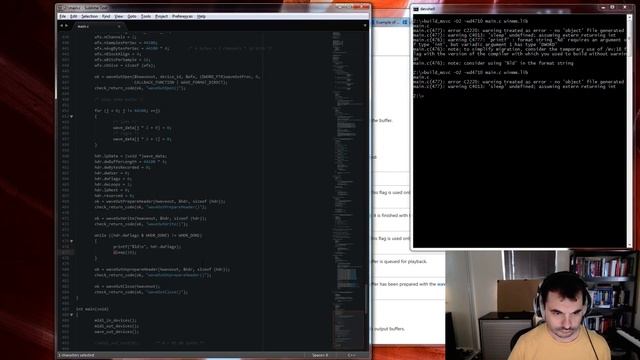Click the Sublime Text title bar icon
The height and width of the screenshot is (360, 640).
coord(60,8)
